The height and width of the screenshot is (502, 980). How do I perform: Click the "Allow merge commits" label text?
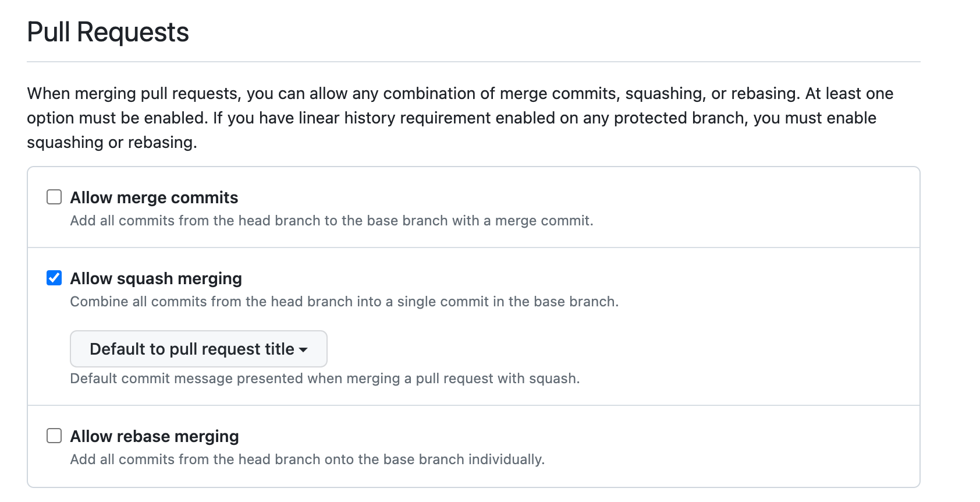tap(154, 198)
